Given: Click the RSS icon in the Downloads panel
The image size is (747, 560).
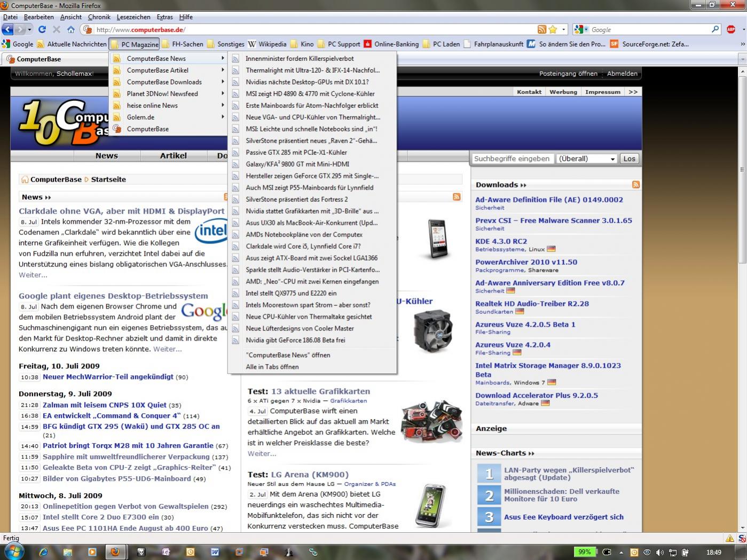Looking at the screenshot, I should [x=636, y=185].
